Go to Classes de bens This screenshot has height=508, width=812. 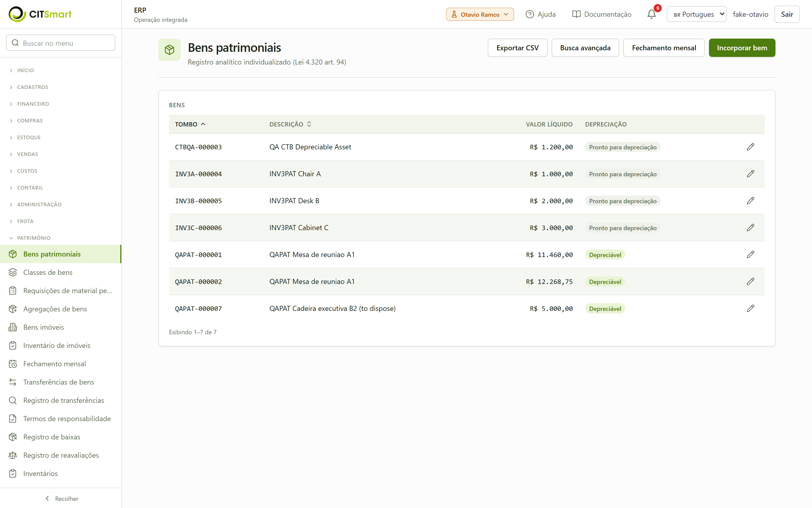coord(61,272)
